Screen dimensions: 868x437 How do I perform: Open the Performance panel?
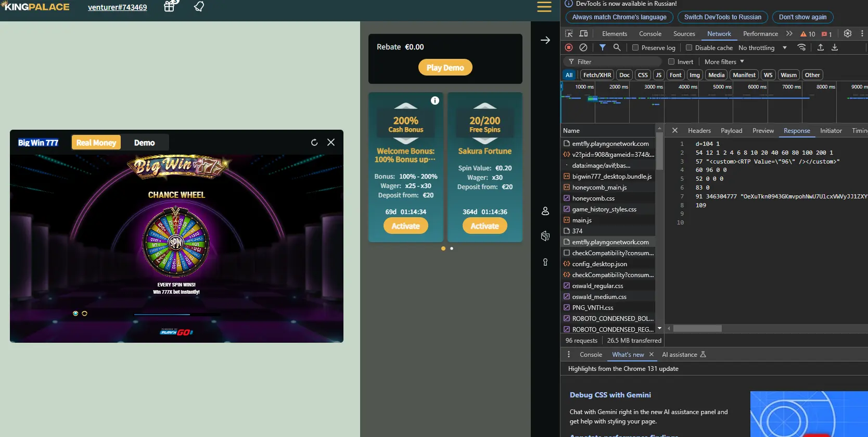click(761, 34)
